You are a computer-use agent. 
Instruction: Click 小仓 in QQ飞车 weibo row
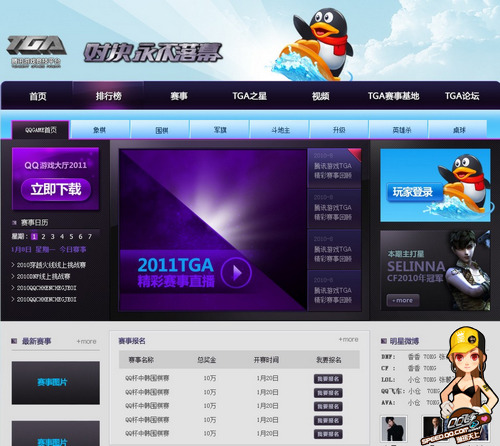point(415,391)
